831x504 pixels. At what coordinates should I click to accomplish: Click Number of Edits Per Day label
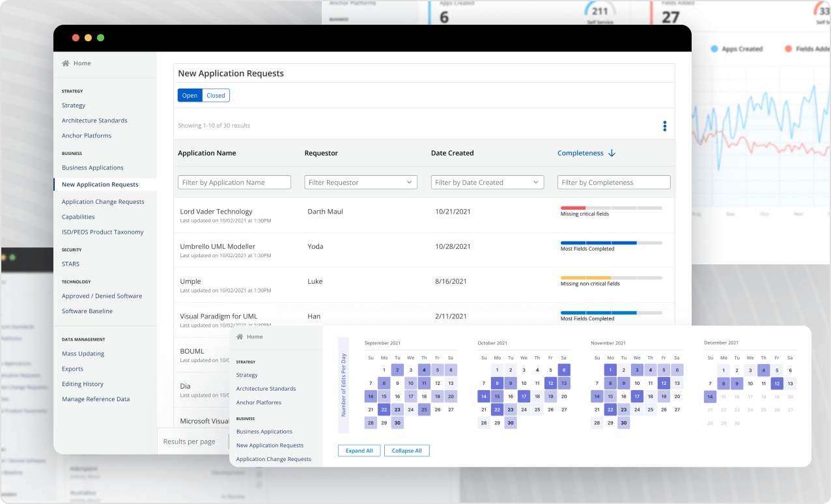coord(343,385)
